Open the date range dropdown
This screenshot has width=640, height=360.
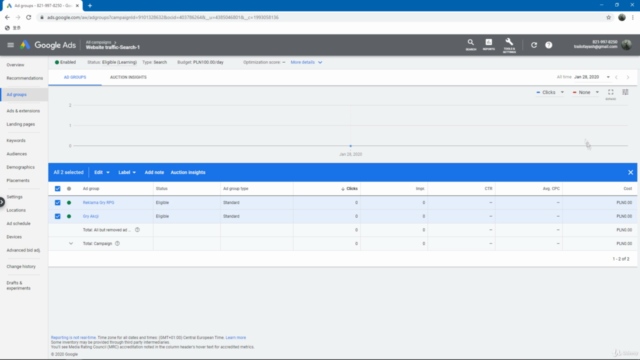591,77
